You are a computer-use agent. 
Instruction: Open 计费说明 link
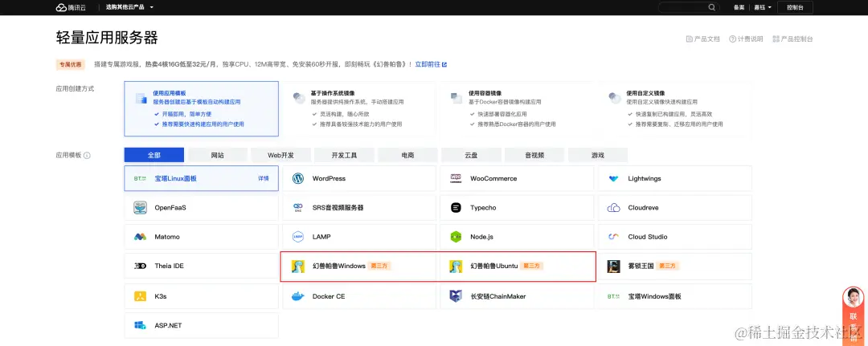(746, 39)
